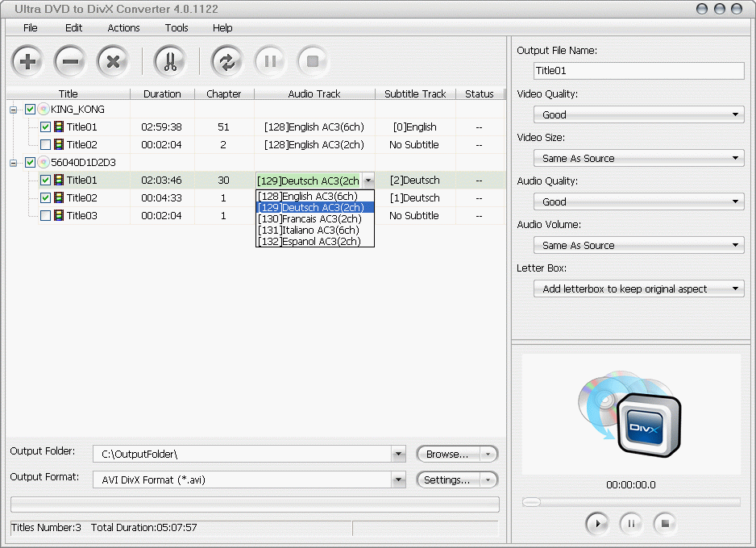Click the DivX preview logo image
Image resolution: width=756 pixels, height=548 pixels.
(x=630, y=414)
